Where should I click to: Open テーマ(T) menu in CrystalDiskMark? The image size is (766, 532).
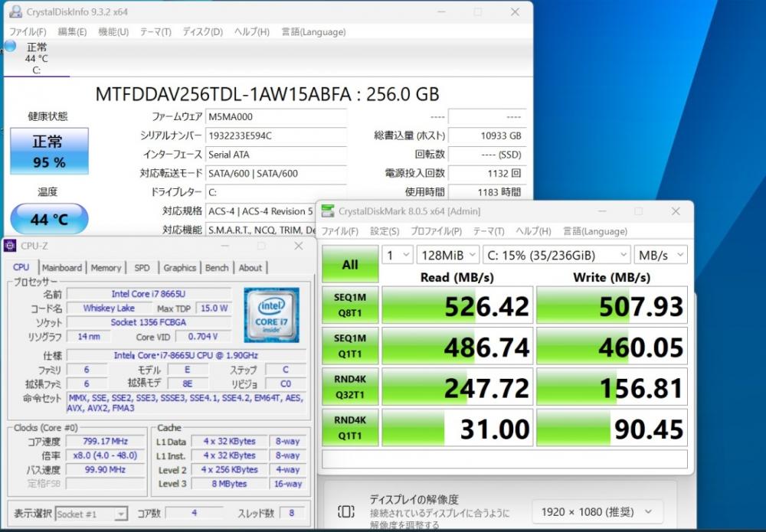[489, 231]
